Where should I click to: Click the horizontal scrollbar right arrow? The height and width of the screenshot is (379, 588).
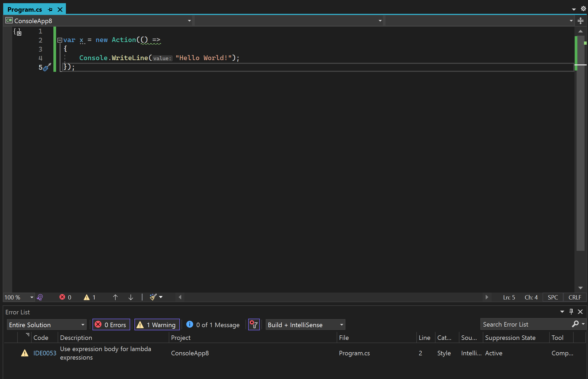(487, 297)
